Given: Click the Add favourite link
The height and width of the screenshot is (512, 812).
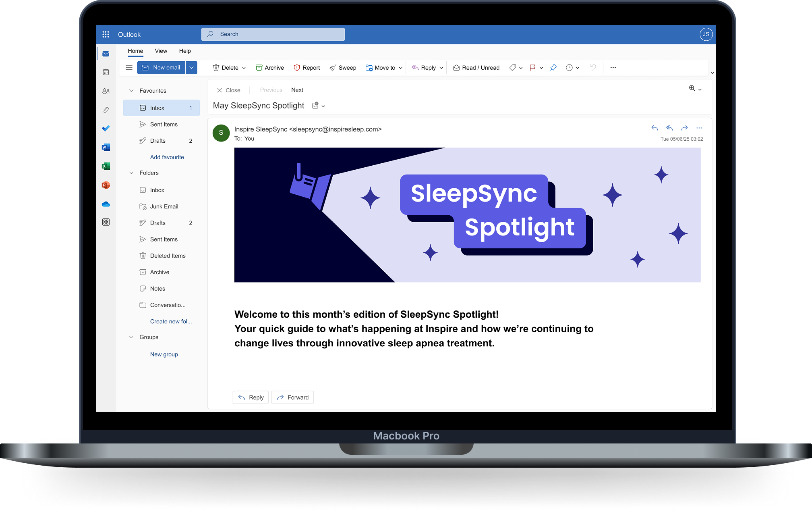Looking at the screenshot, I should (x=167, y=157).
